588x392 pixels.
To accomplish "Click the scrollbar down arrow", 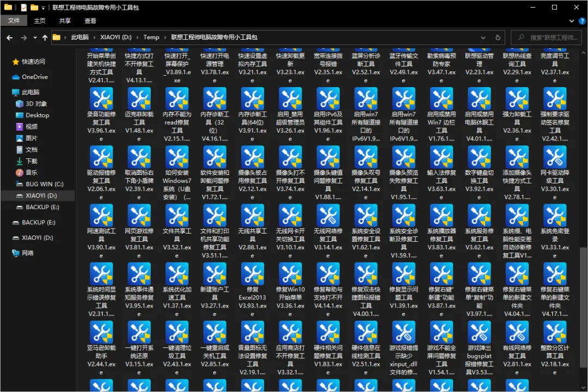I will point(583,388).
